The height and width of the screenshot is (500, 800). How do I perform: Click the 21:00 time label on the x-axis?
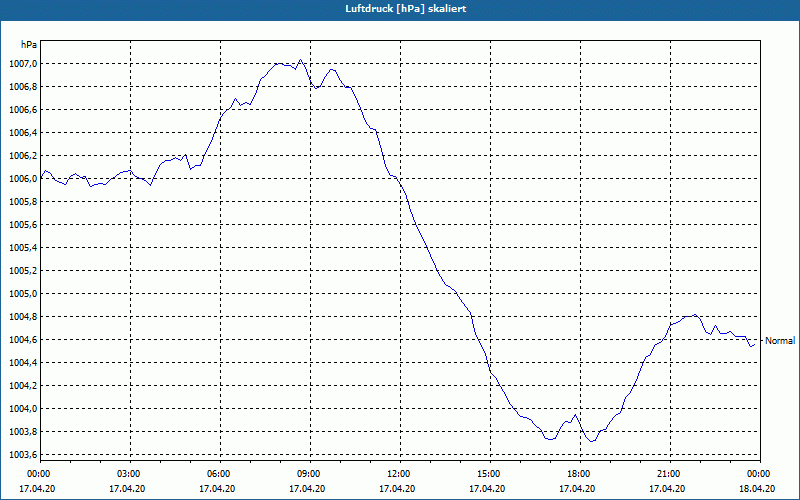[x=670, y=474]
